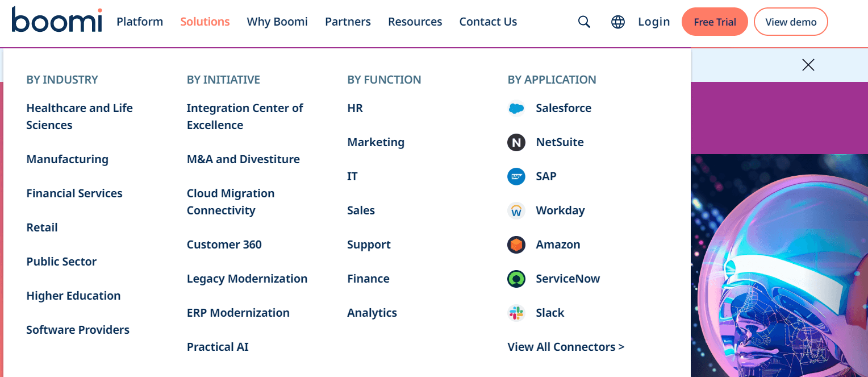Select Analytics function link
This screenshot has height=377, width=868.
372,313
